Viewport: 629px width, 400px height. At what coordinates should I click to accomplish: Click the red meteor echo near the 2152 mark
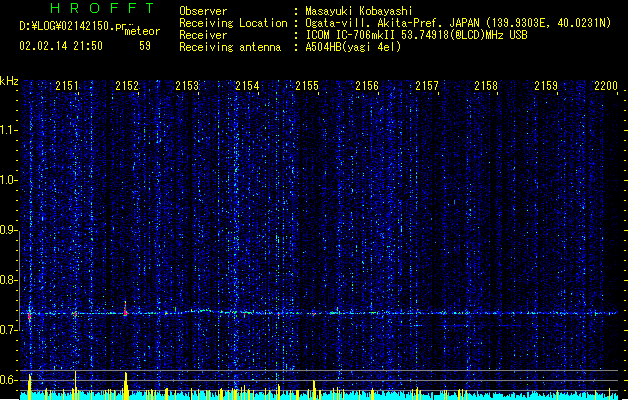(126, 310)
